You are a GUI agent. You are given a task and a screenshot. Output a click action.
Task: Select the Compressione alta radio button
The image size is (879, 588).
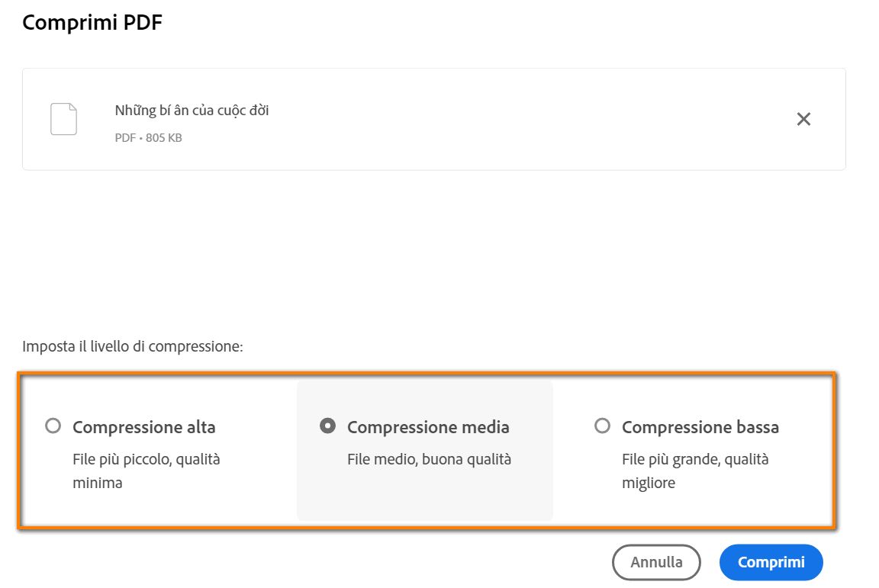point(53,427)
